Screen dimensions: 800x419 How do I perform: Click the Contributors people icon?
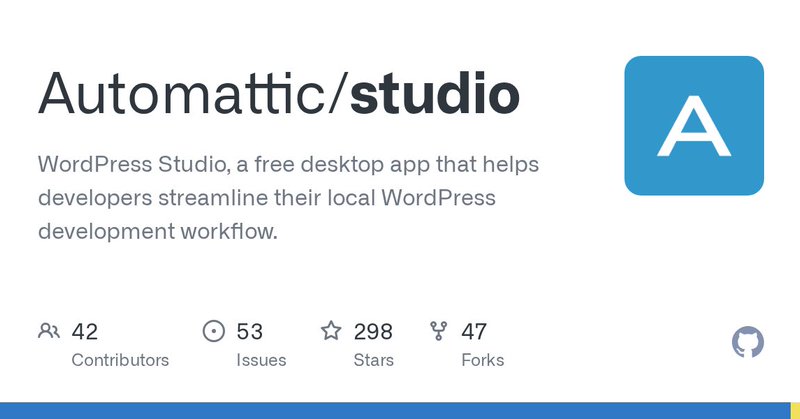49,331
